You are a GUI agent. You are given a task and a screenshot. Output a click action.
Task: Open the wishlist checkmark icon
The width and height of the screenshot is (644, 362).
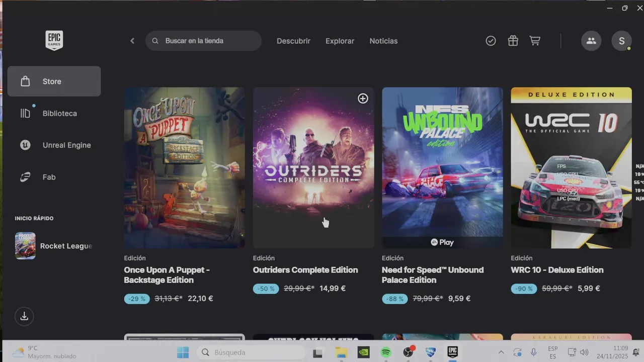491,41
